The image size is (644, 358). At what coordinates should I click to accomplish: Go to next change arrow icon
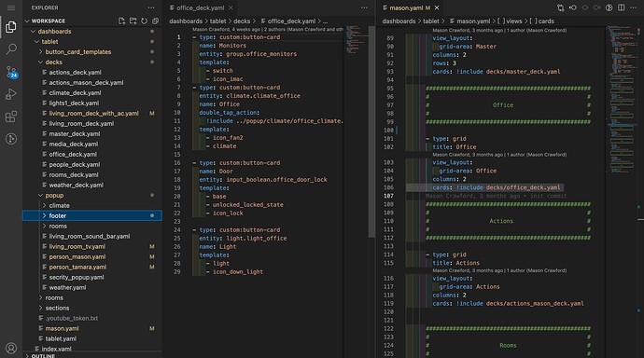coord(596,7)
